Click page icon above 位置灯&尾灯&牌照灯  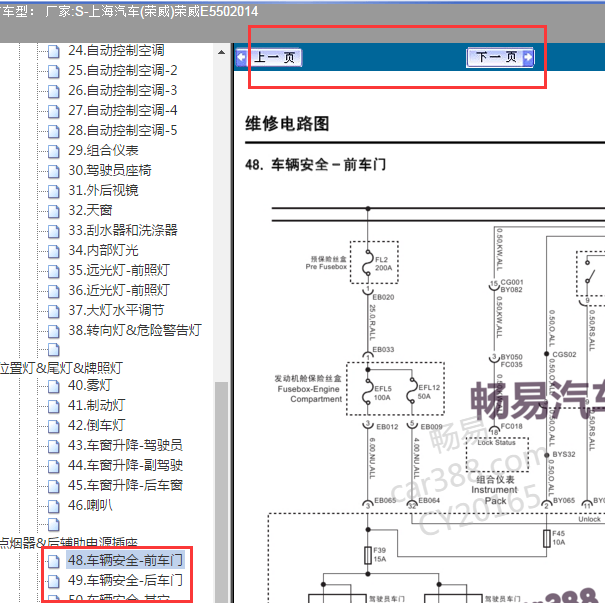point(54,350)
